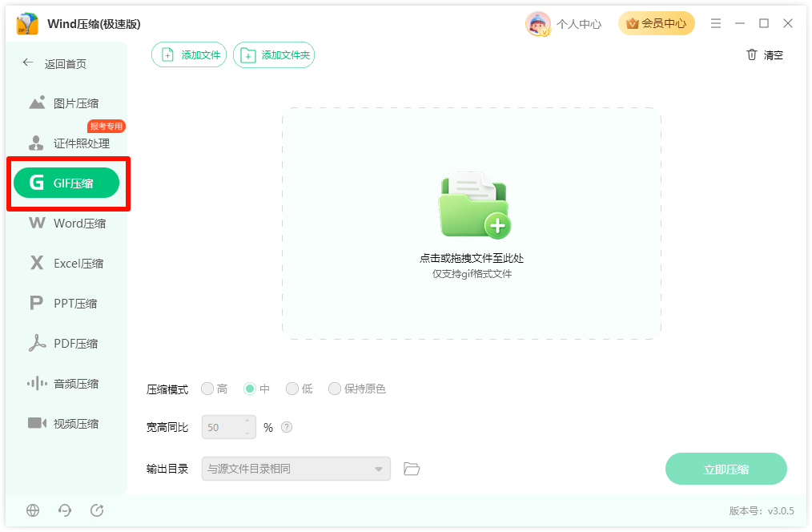The height and width of the screenshot is (532, 812).
Task: Increase the 宽高同比 percentage value
Action: (247, 421)
